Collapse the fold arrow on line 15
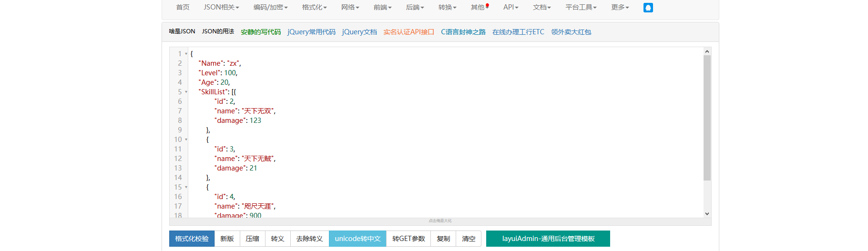Screen dimensions: 868x251 tap(186, 187)
